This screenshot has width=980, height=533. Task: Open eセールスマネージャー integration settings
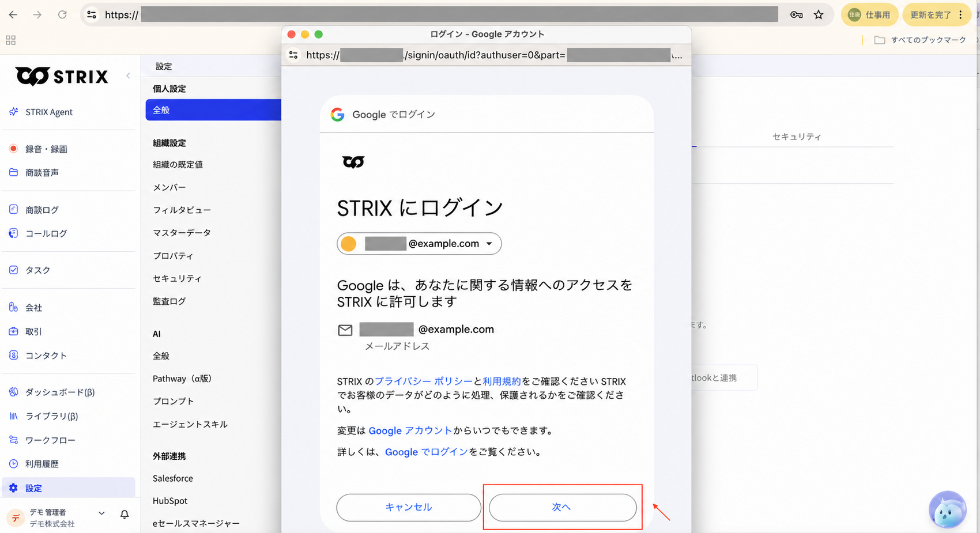point(196,523)
